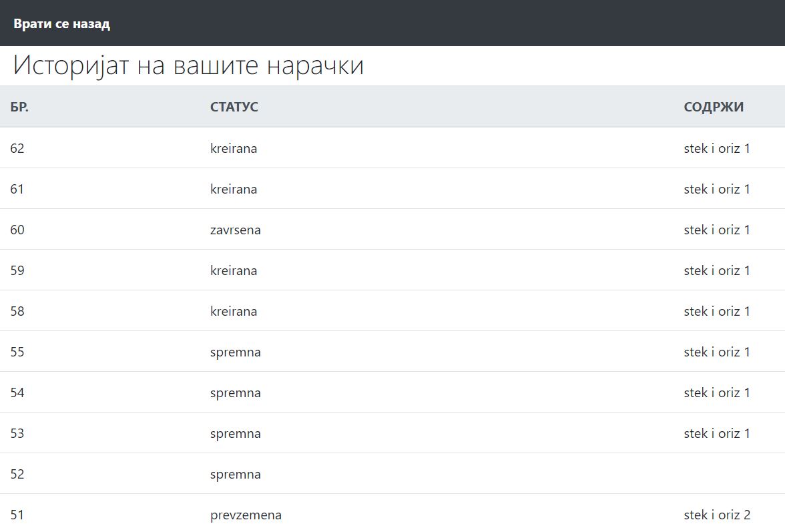Click the 'Историјат на вашите нарачки' heading

click(188, 65)
